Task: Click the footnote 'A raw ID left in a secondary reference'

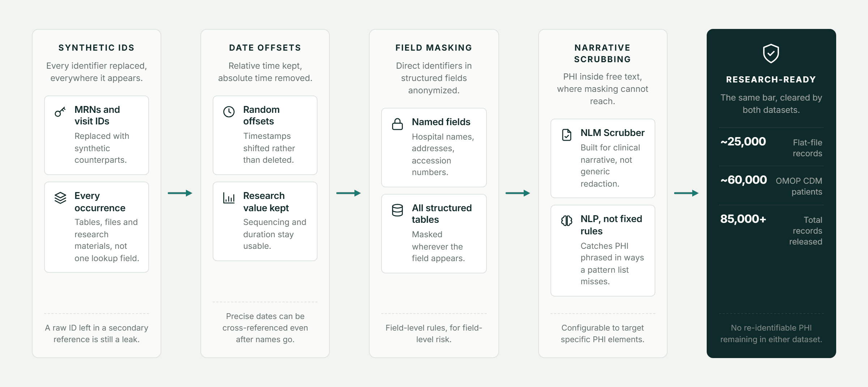Action: (x=97, y=333)
